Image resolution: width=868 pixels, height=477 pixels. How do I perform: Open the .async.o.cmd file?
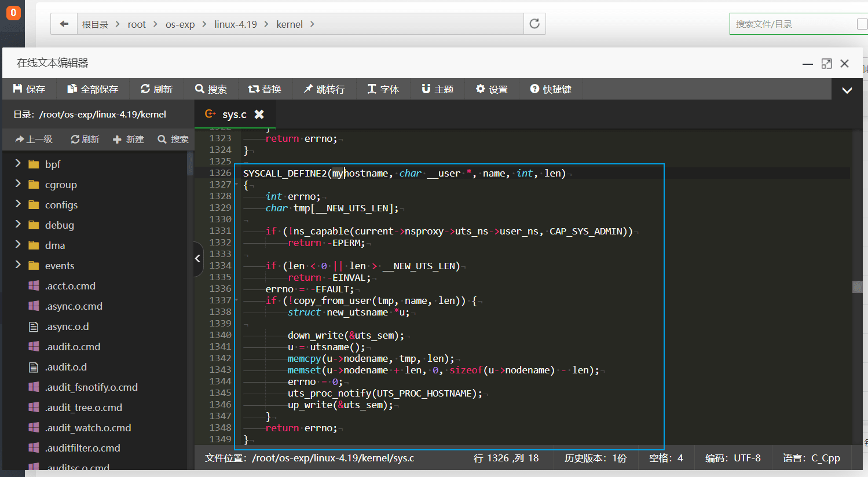click(74, 306)
